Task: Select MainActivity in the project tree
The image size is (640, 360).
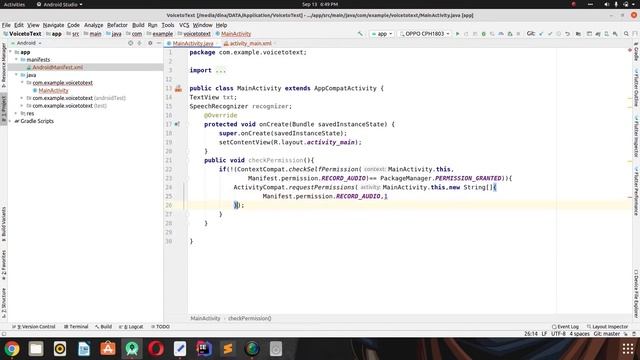Action: click(x=53, y=91)
